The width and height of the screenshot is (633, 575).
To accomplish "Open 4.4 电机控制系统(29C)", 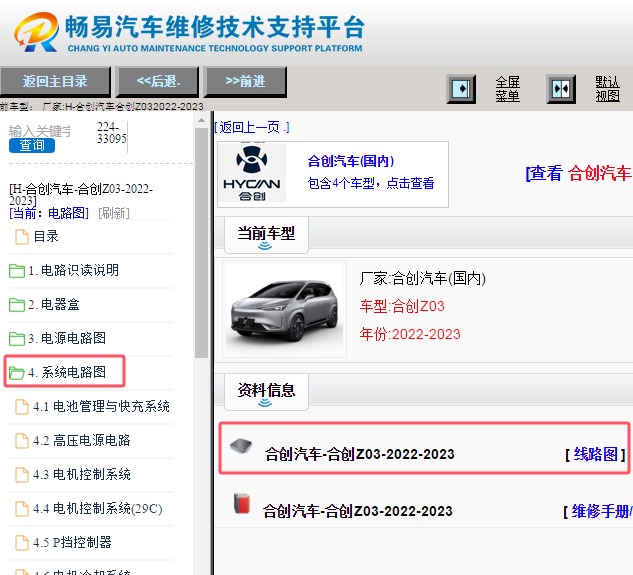I will (x=98, y=508).
